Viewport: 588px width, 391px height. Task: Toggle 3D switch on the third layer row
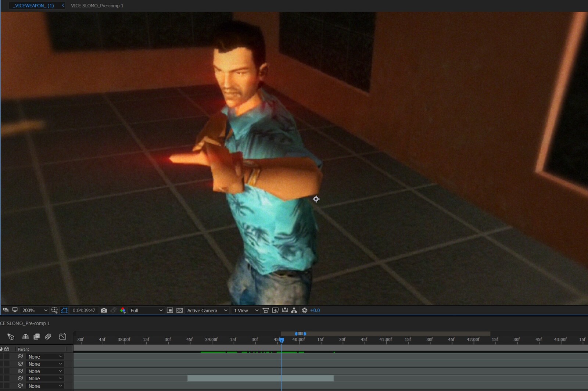pyautogui.click(x=7, y=371)
